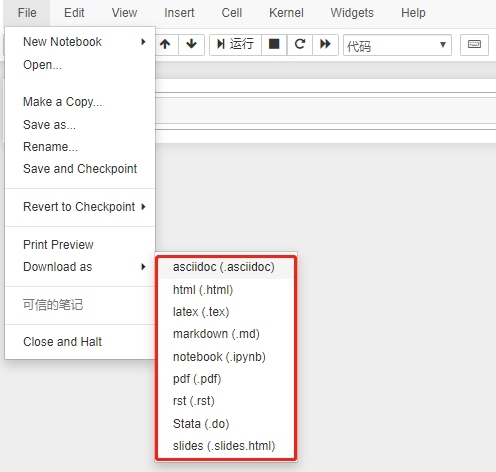Run the cell with the 运行 button

(x=235, y=44)
